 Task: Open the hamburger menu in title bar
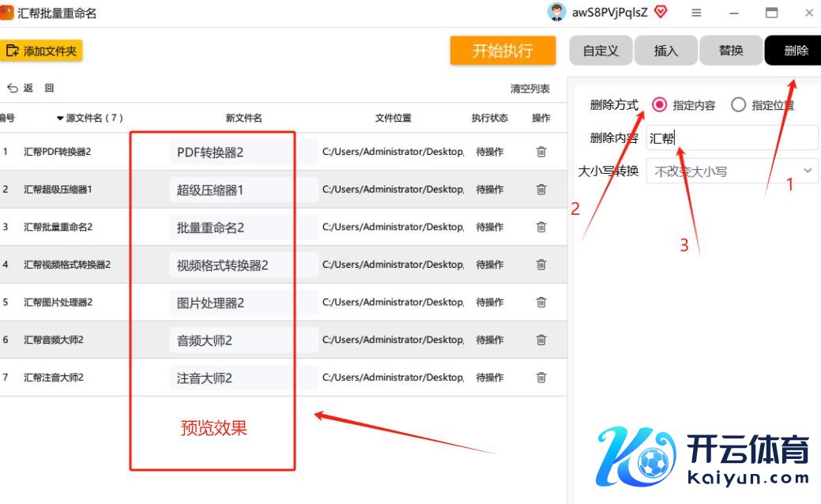pos(696,13)
